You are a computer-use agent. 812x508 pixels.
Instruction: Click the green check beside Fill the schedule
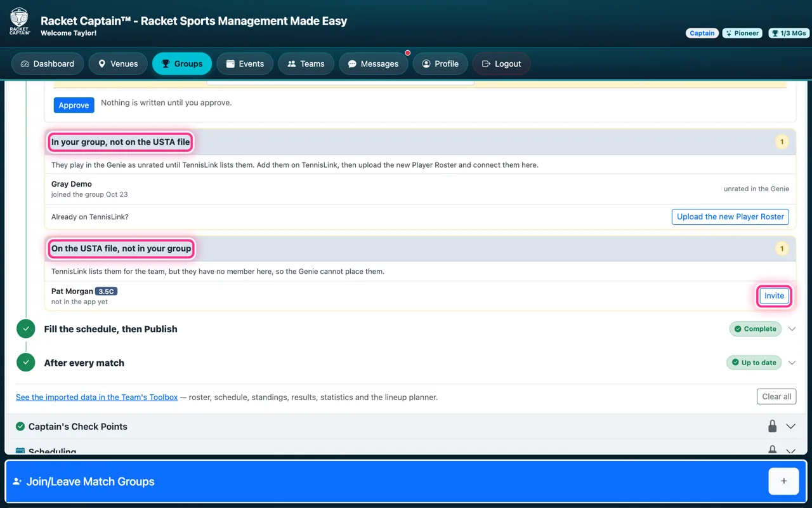tap(25, 329)
